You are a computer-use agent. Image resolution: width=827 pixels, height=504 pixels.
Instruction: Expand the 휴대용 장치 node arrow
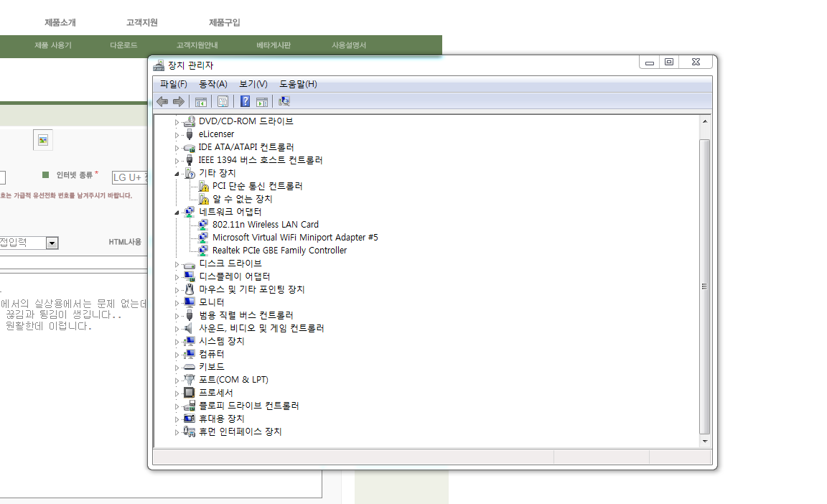coord(177,419)
